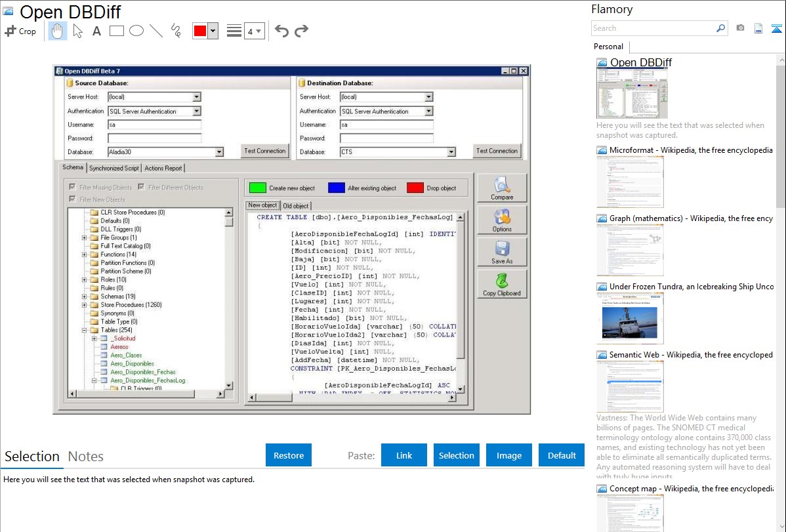The height and width of the screenshot is (532, 786).
Task: Expand the Store Procedures (1260) node
Action: [84, 305]
